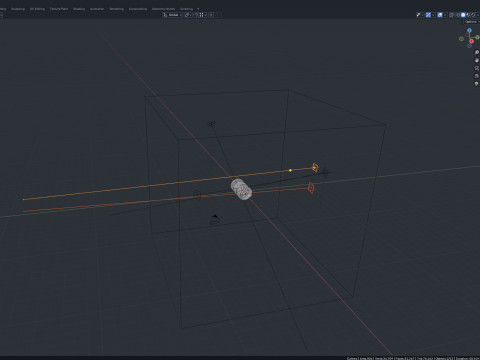The image size is (480, 360).
Task: Switch to the Scripting workspace tab
Action: tap(186, 9)
